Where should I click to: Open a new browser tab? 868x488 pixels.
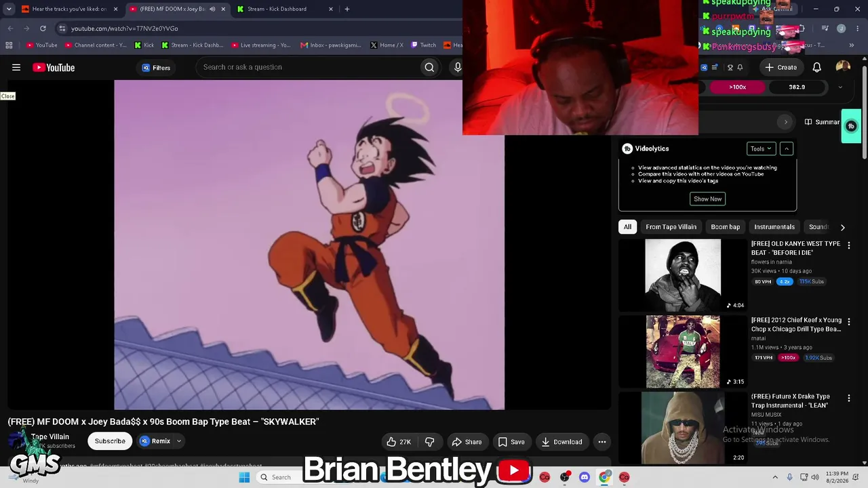click(347, 9)
